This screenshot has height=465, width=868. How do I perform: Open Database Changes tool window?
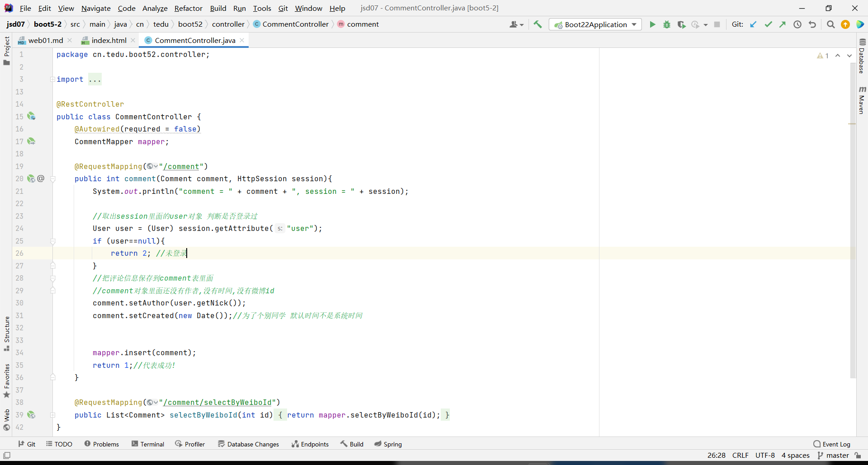(x=248, y=444)
